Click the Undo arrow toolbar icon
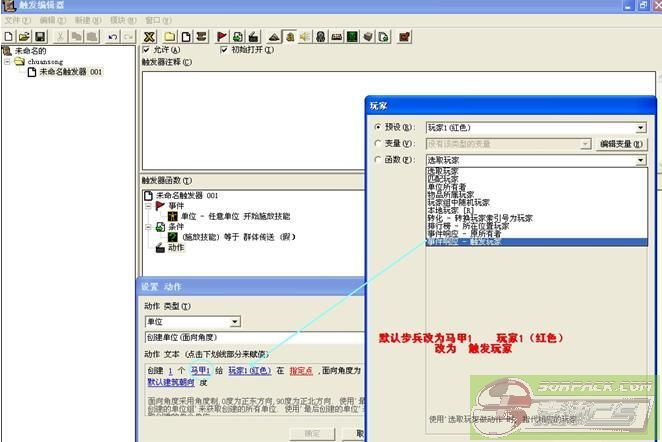The height and width of the screenshot is (442, 662). [113, 36]
